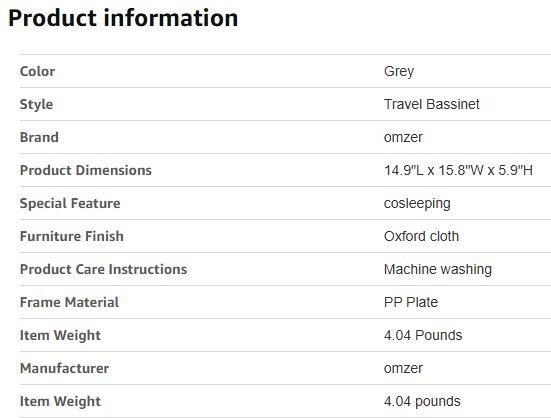The height and width of the screenshot is (418, 551).
Task: Select the Frame Material label
Action: click(69, 302)
